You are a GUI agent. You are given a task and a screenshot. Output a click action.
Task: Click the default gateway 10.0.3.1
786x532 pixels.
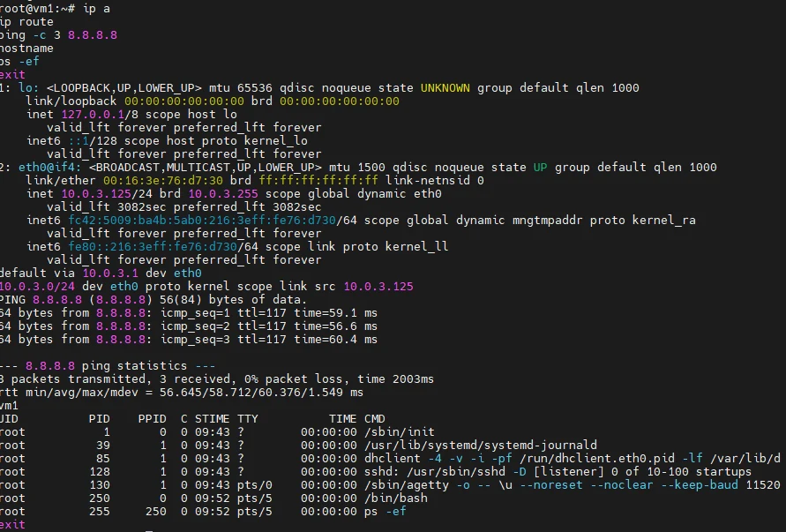tap(110, 273)
